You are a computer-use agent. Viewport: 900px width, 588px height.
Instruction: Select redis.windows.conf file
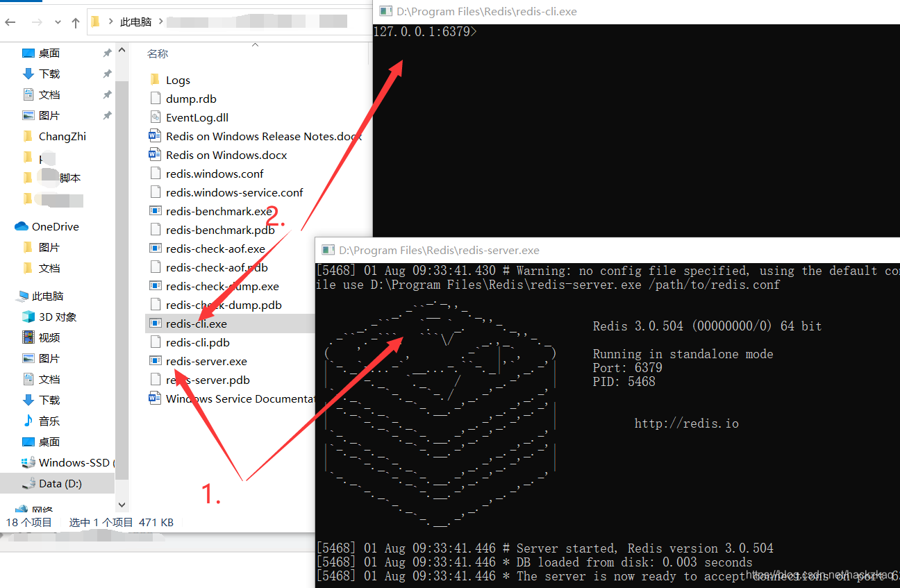[x=215, y=174]
